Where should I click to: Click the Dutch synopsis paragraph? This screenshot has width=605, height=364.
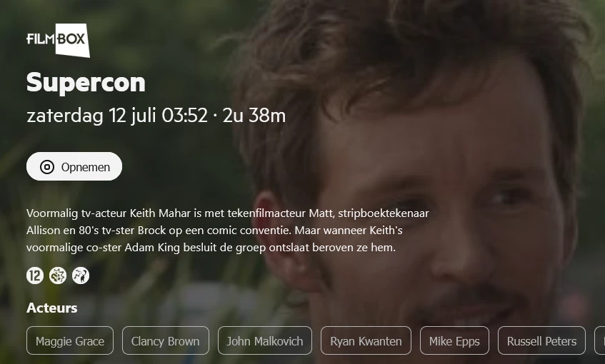(228, 231)
